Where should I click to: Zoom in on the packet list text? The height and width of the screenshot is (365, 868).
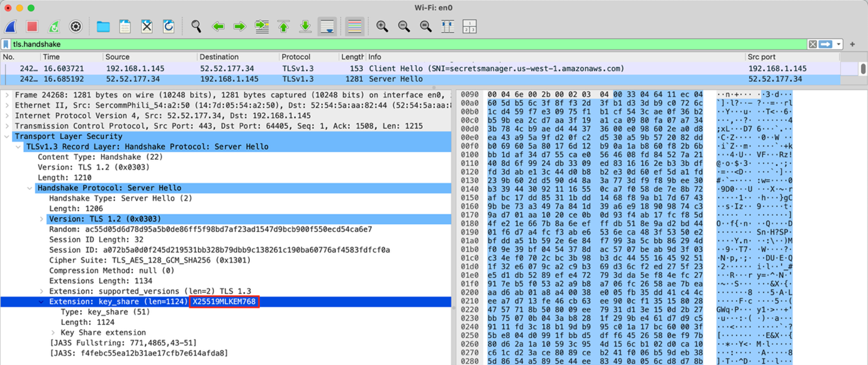381,26
